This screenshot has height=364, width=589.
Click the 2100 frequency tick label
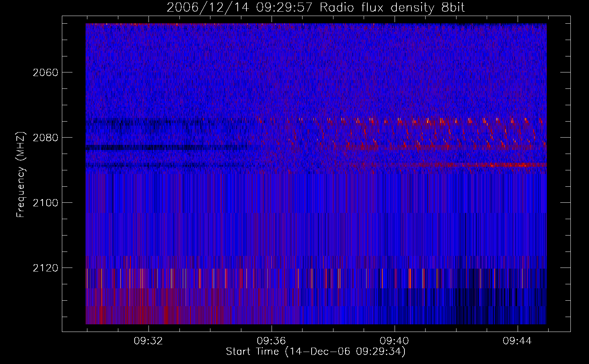click(46, 203)
